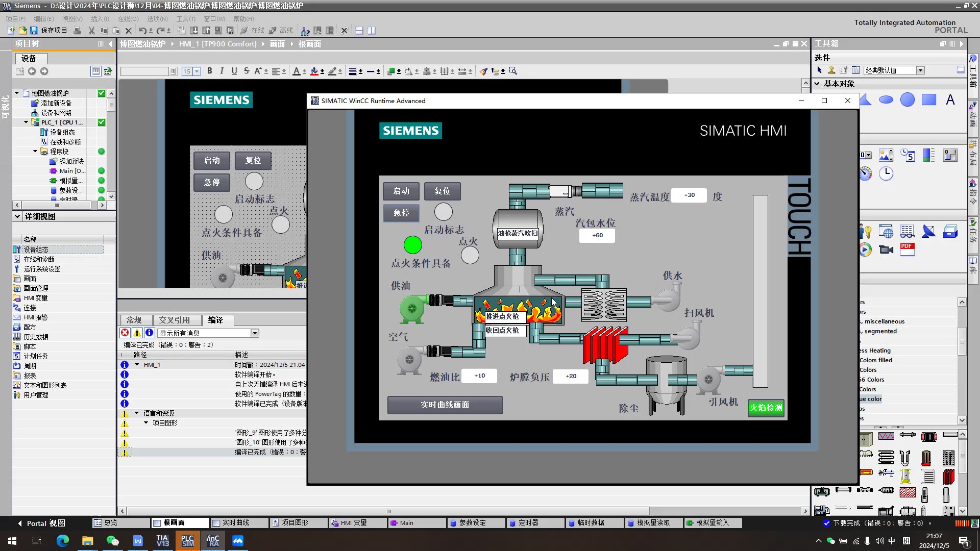This screenshot has width=980, height=551.
Task: Click 启动 button in WinCC Runtime
Action: point(401,191)
